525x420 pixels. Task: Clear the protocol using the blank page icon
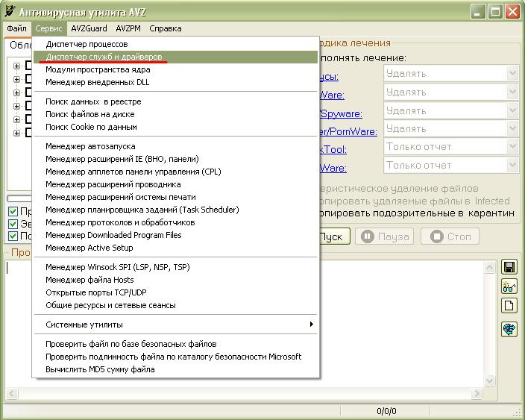(x=509, y=305)
